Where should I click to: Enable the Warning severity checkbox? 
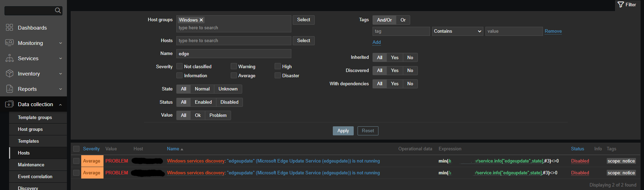pyautogui.click(x=234, y=66)
